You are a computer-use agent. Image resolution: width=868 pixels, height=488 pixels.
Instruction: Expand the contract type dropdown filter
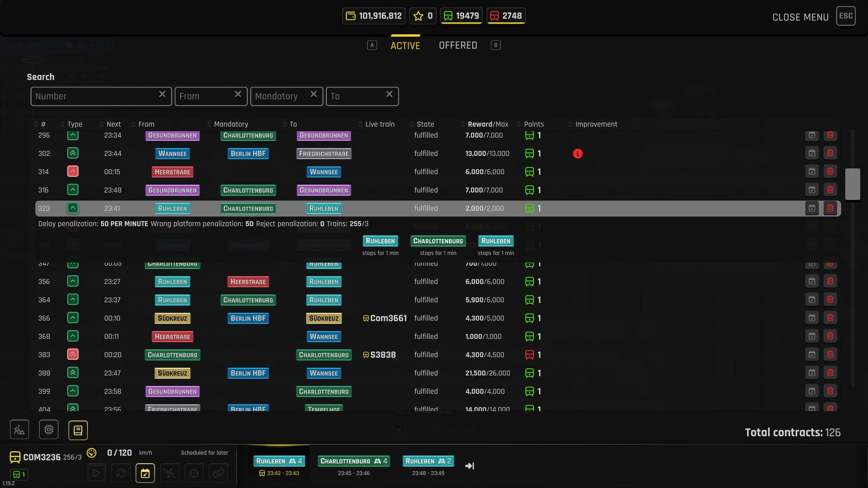tap(74, 124)
